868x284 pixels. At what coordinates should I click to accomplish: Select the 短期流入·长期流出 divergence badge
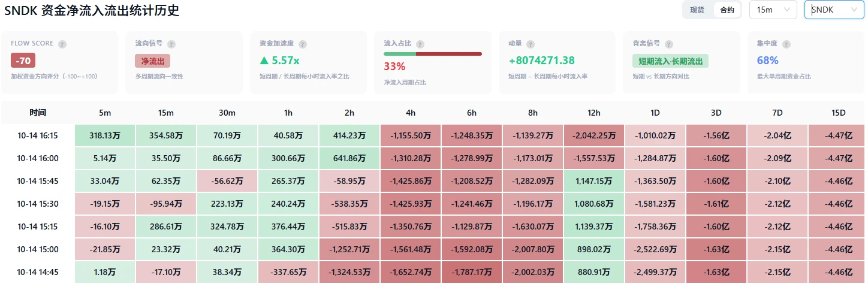670,61
